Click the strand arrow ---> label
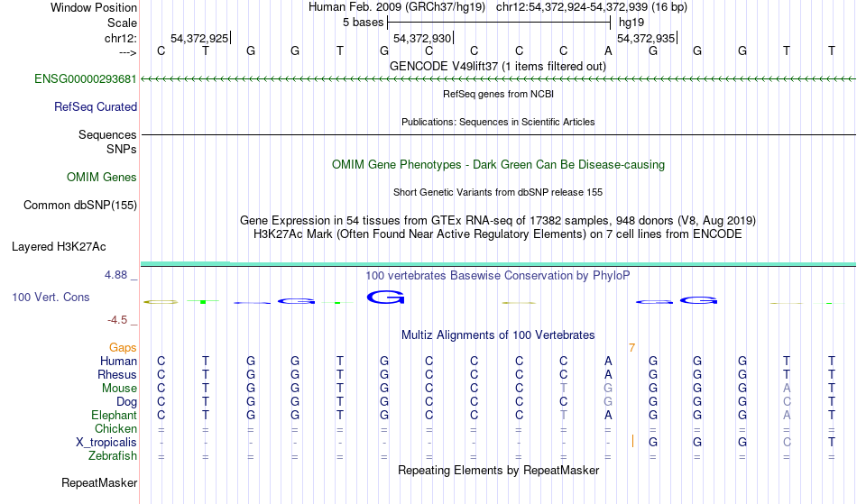 (127, 52)
